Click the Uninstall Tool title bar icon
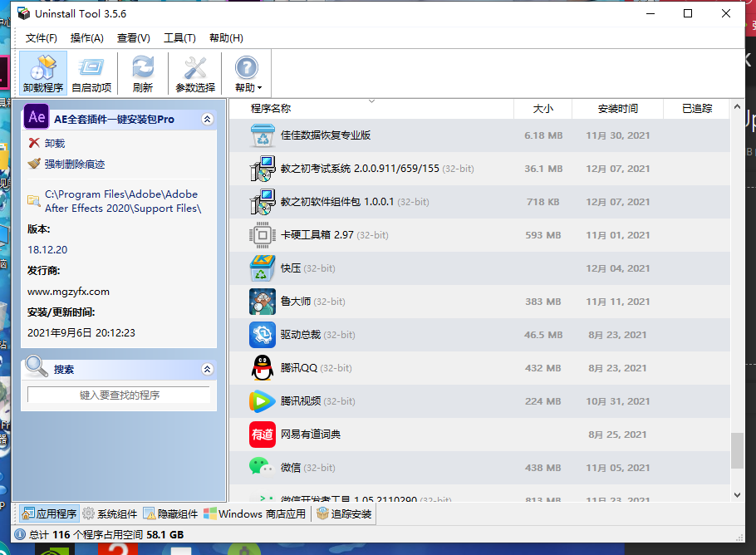The image size is (756, 555). 23,13
